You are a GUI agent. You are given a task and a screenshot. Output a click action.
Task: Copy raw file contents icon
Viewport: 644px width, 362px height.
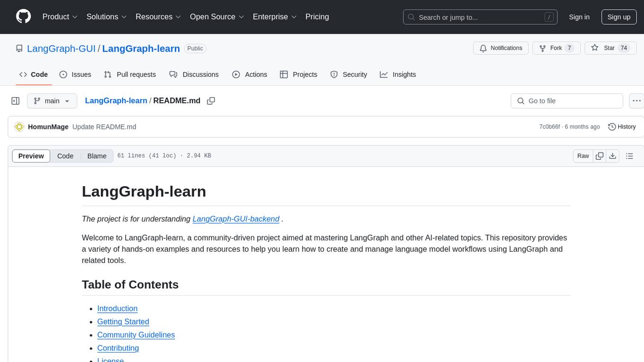click(600, 156)
